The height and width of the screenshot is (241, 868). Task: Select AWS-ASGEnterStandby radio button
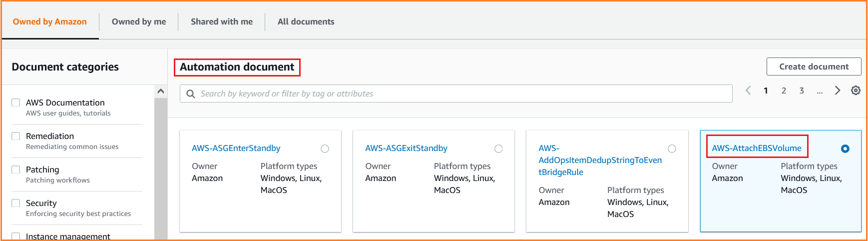coord(325,148)
